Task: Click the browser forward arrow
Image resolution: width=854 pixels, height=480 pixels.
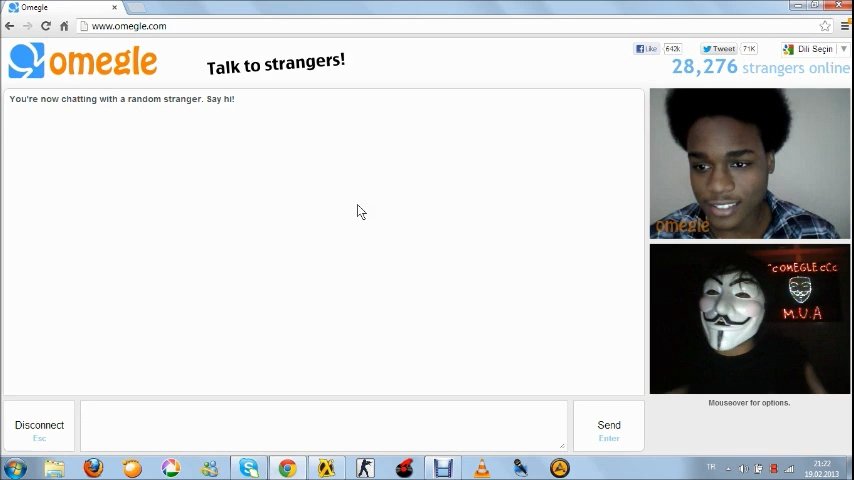Action: click(27, 26)
